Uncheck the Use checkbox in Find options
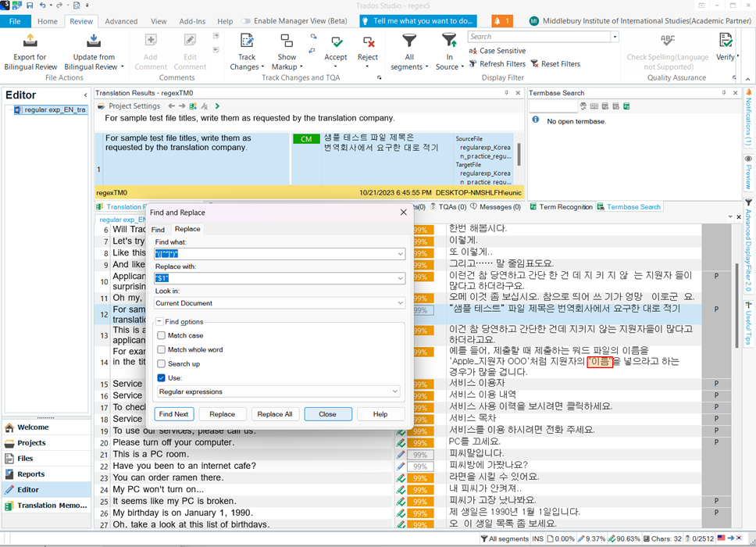This screenshot has width=756, height=547. pos(162,377)
